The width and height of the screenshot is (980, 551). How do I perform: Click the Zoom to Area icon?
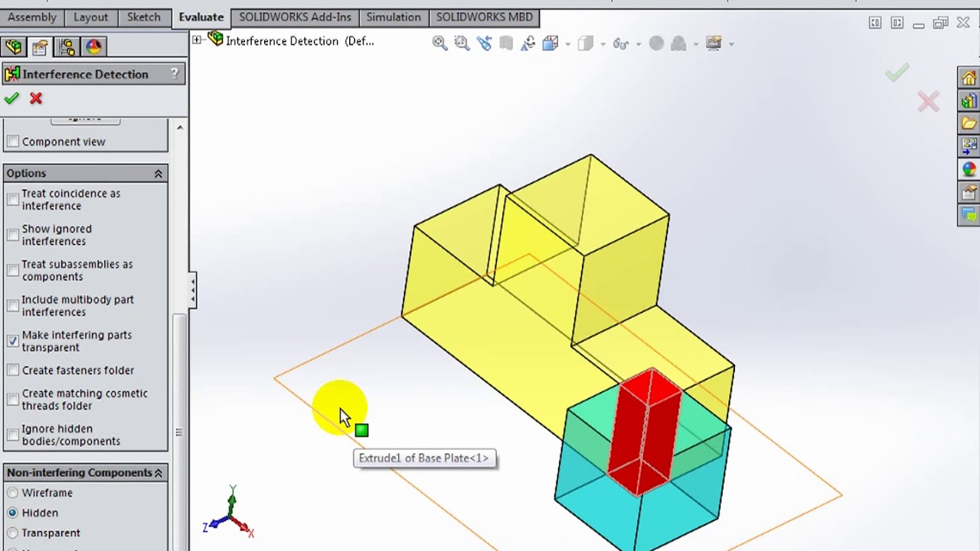(462, 44)
